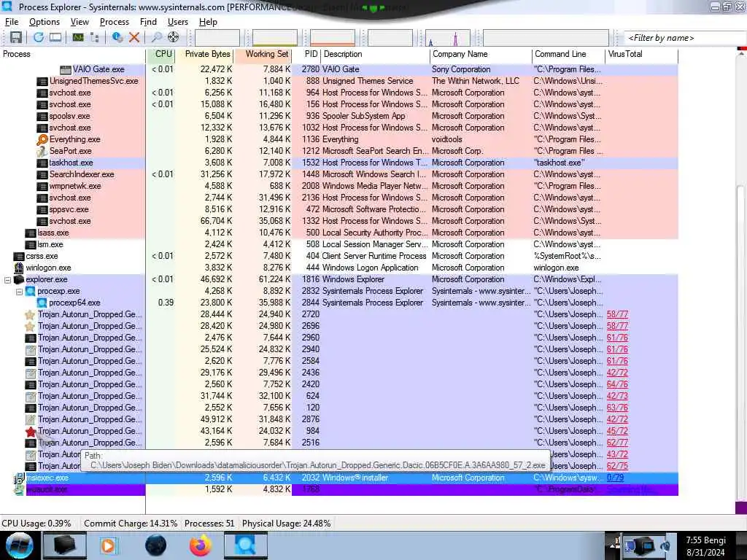This screenshot has height=560, width=747.
Task: Select the lsm.exe process
Action: click(x=50, y=244)
